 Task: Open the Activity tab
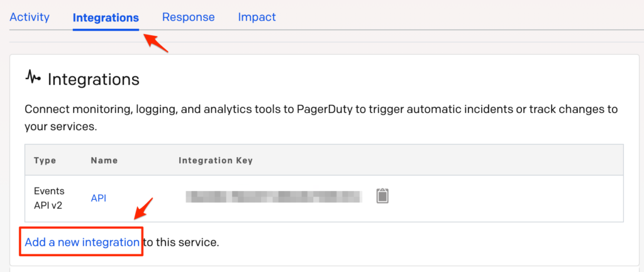(30, 17)
